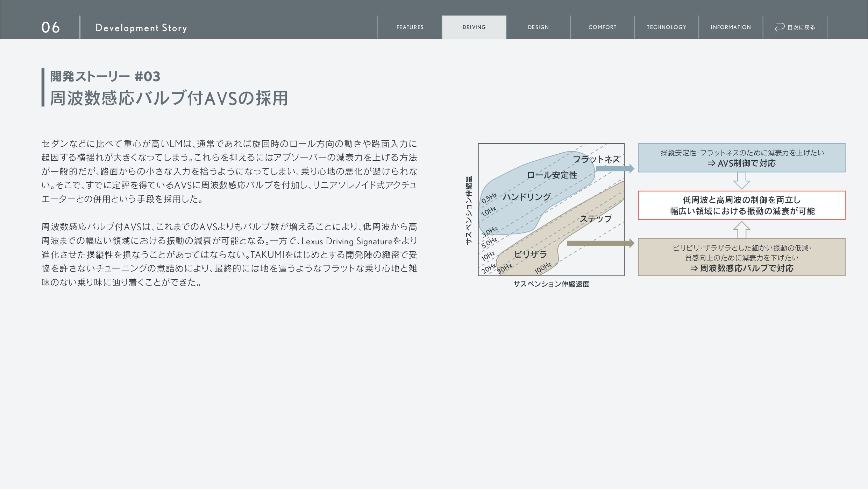
Task: Open the FEATURES tab
Action: (410, 27)
